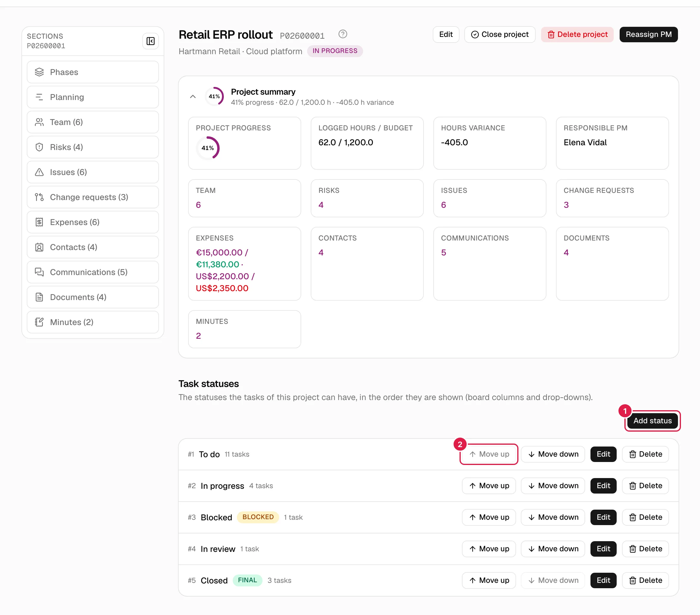Collapse the Project summary chevron

pyautogui.click(x=193, y=97)
